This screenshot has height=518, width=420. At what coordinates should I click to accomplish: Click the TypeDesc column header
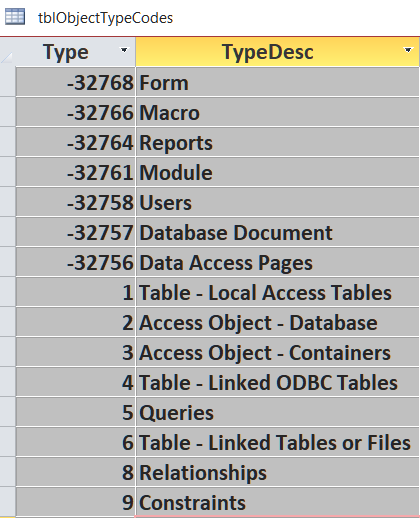pos(277,52)
